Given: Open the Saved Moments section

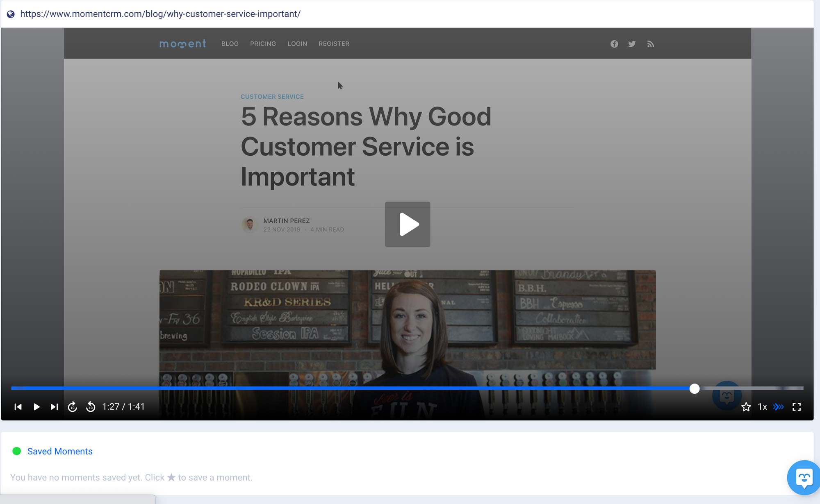Looking at the screenshot, I should (60, 451).
